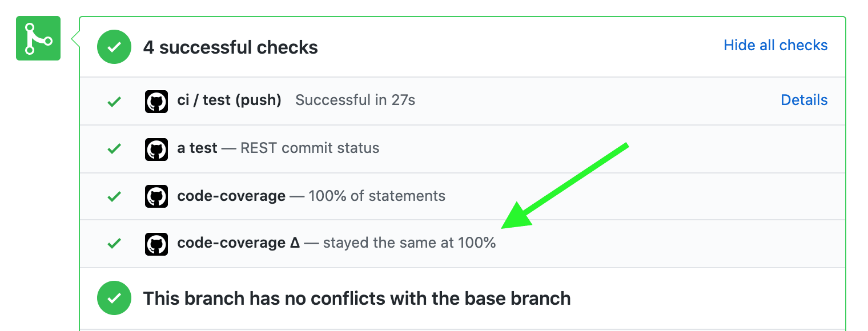868x331 pixels.
Task: Click the 'Successful in 27s' duration text
Action: point(355,99)
